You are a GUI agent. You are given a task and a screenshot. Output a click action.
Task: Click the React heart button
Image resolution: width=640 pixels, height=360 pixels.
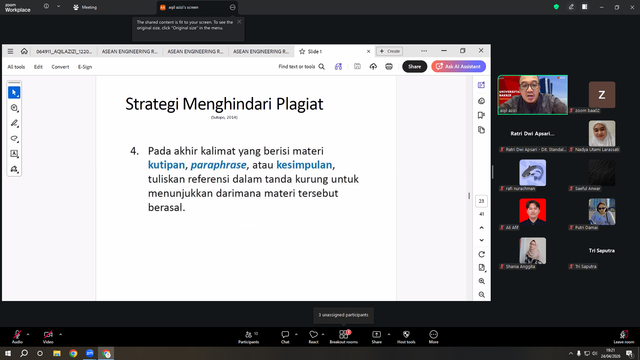click(313, 337)
